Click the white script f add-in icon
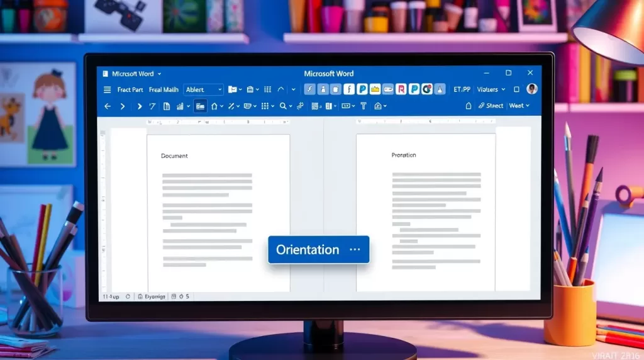The height and width of the screenshot is (360, 644). point(348,89)
